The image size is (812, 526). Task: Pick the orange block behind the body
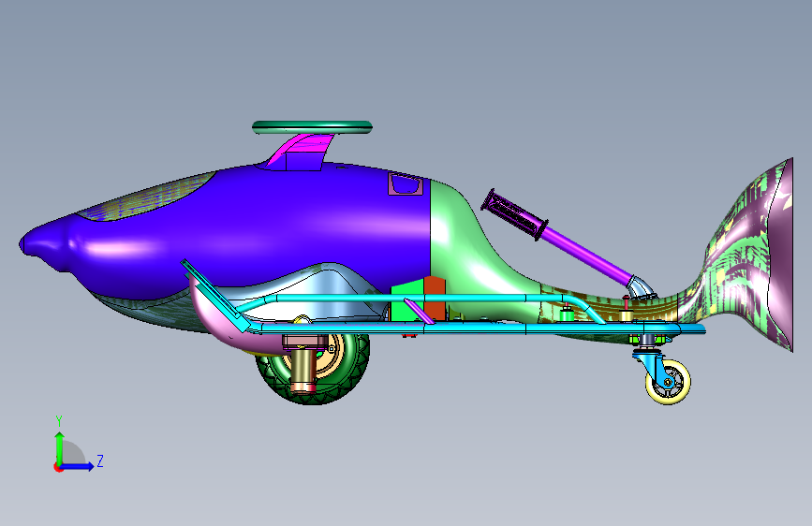434,298
